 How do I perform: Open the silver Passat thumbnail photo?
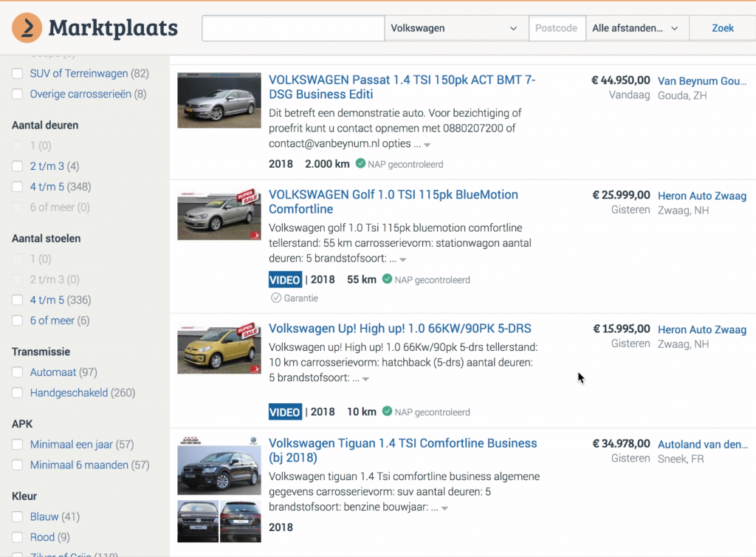(219, 100)
